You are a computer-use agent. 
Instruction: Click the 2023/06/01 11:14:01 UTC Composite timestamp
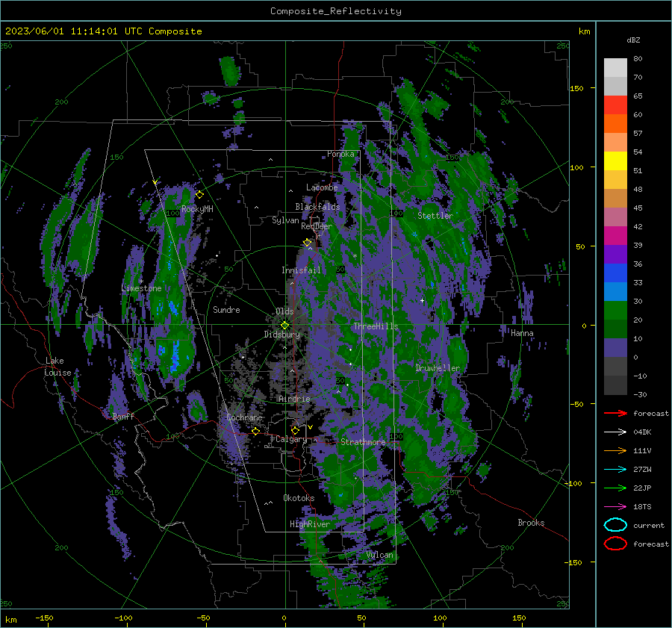[x=103, y=31]
